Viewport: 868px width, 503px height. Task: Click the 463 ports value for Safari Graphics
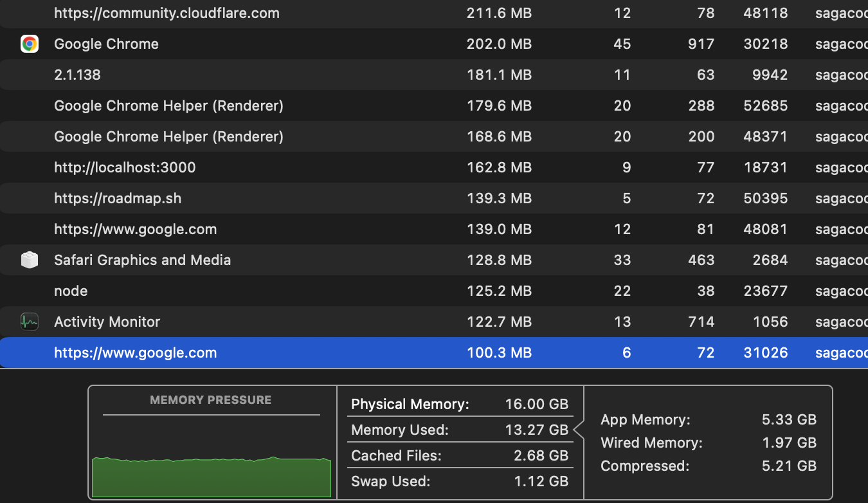(701, 260)
